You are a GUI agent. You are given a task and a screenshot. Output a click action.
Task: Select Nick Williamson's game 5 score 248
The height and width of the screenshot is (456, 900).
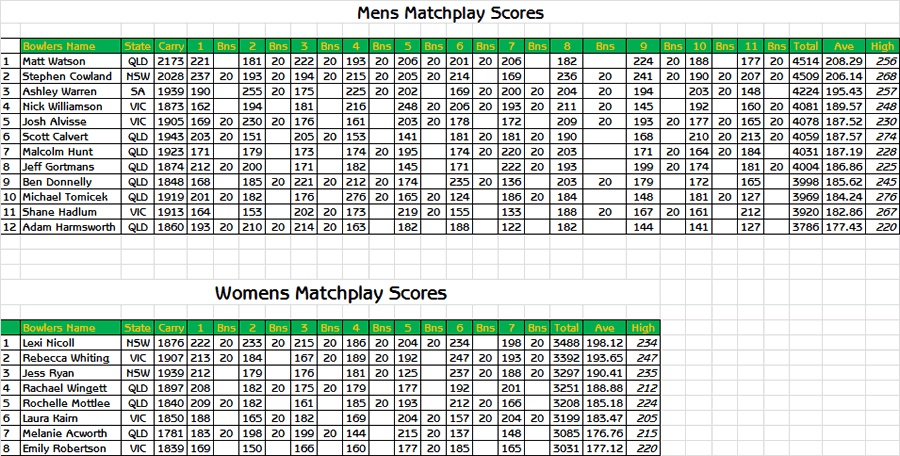[408, 106]
